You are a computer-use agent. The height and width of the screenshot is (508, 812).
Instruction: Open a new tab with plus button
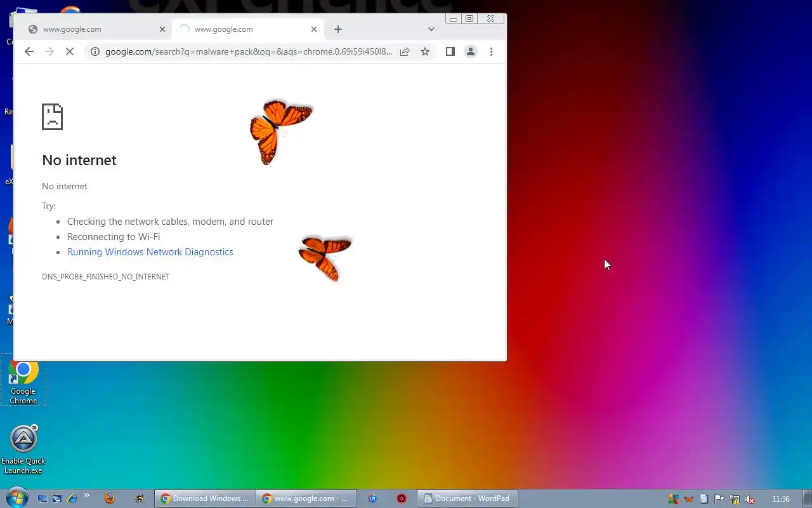(338, 29)
